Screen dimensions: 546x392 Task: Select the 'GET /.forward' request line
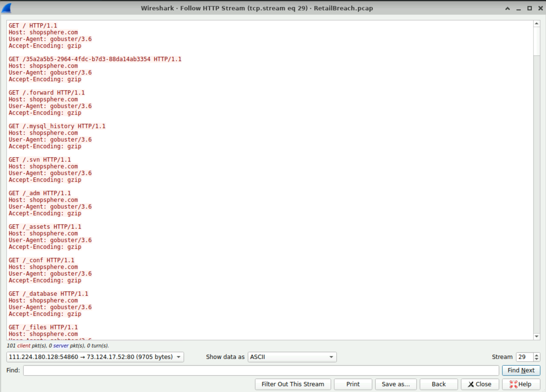[x=47, y=93]
